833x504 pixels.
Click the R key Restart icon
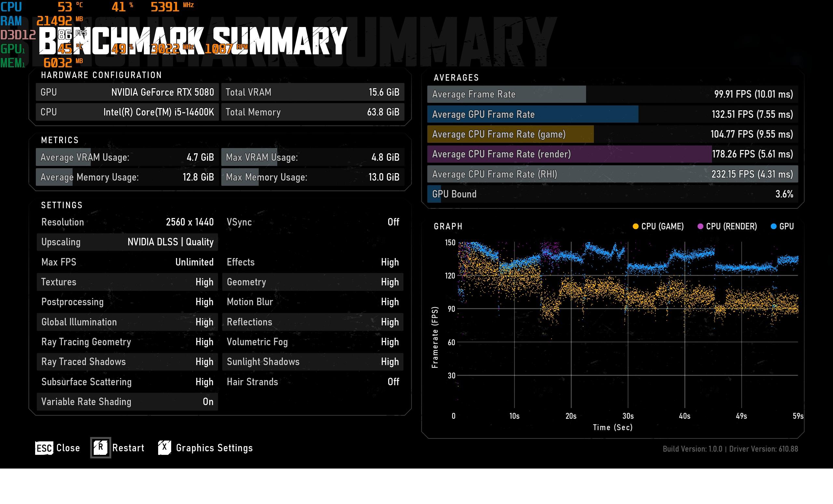(x=101, y=448)
